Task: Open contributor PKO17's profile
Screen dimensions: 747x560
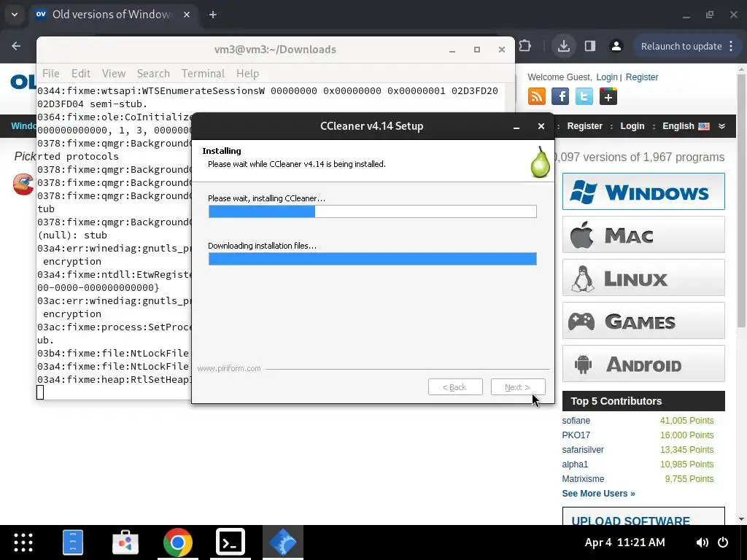Action: 576,435
